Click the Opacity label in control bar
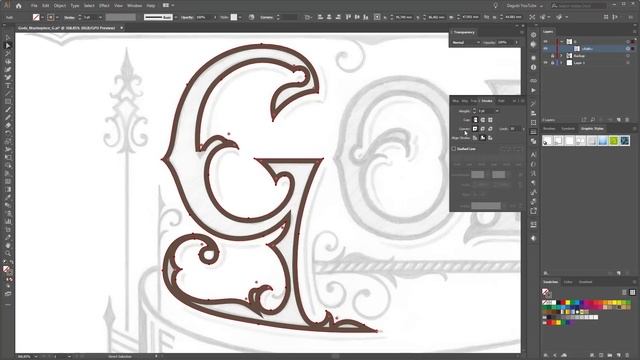The image size is (640, 360). tap(187, 18)
